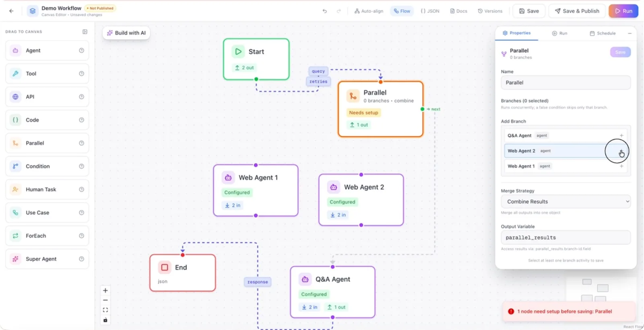Click the Condition item in sidebar

(x=47, y=166)
